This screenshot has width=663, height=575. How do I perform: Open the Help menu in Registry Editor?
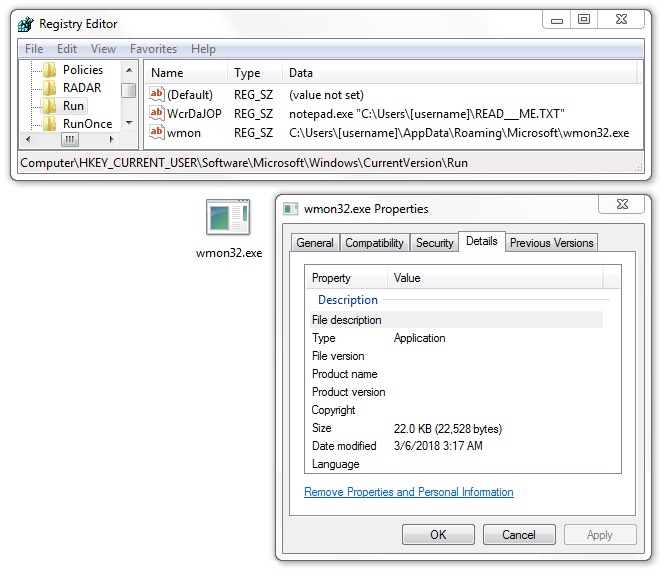[203, 49]
